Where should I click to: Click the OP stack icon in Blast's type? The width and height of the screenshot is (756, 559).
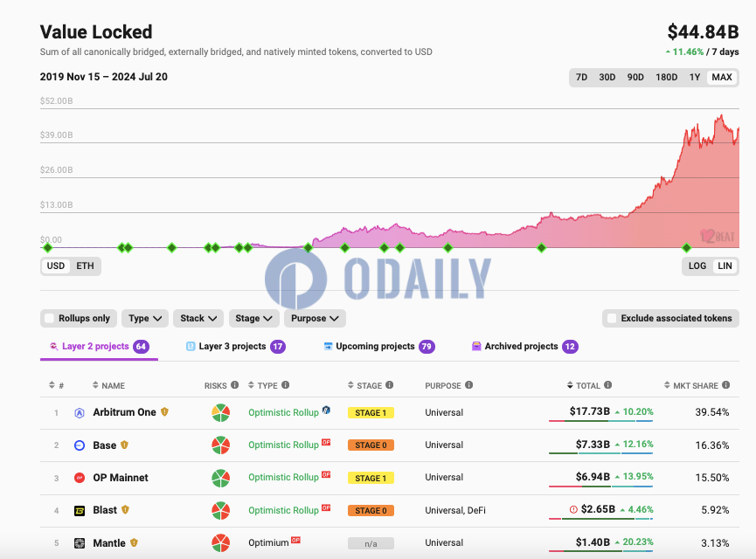pos(326,507)
